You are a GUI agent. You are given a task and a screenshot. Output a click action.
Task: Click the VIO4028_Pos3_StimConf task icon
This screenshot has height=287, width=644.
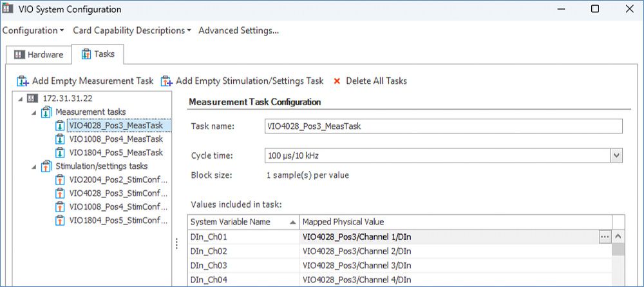(60, 193)
